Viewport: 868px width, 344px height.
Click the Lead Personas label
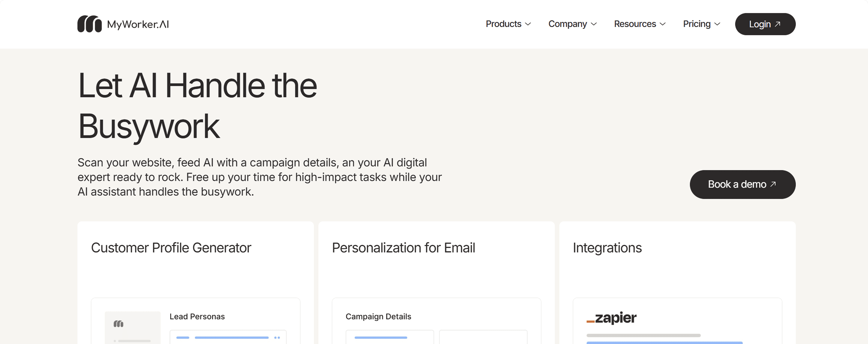click(x=197, y=316)
